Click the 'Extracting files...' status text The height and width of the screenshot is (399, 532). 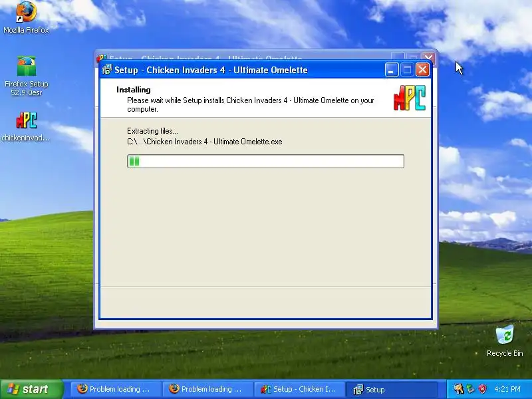tap(152, 131)
